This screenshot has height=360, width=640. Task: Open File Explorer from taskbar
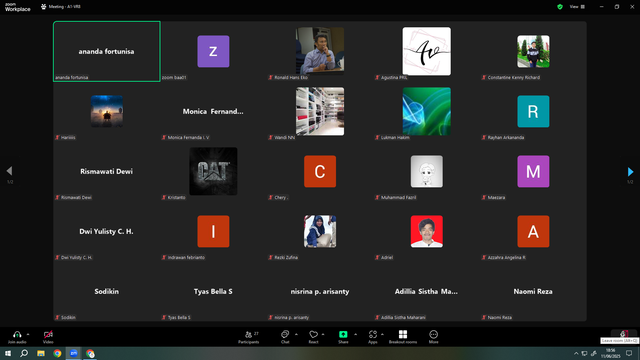(41, 353)
